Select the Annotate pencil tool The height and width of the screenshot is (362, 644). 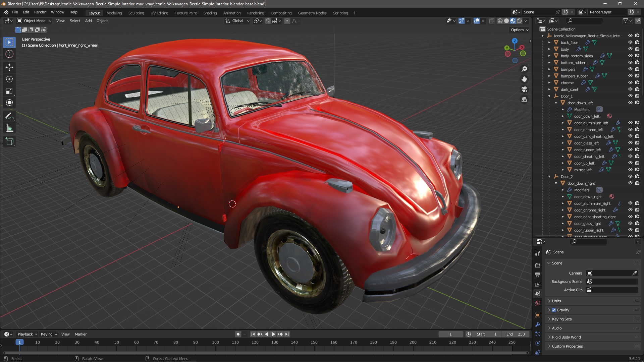9,116
